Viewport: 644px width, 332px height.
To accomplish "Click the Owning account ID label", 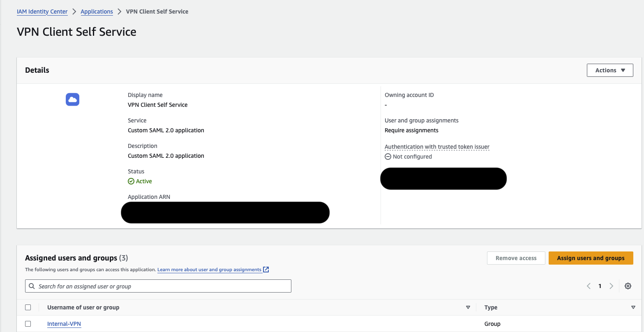I will (x=409, y=95).
